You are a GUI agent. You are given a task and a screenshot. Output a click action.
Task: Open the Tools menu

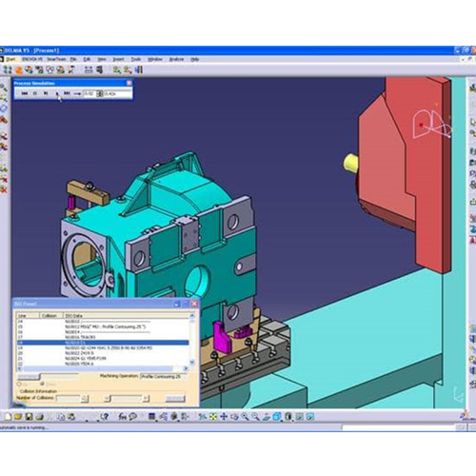click(x=136, y=59)
